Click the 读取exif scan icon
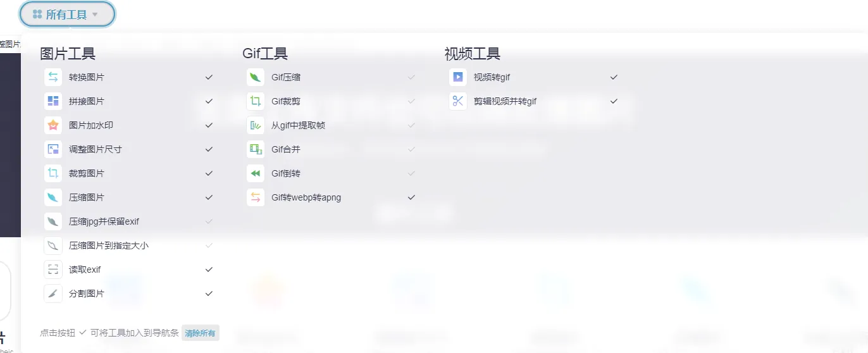The image size is (868, 353). [x=53, y=269]
